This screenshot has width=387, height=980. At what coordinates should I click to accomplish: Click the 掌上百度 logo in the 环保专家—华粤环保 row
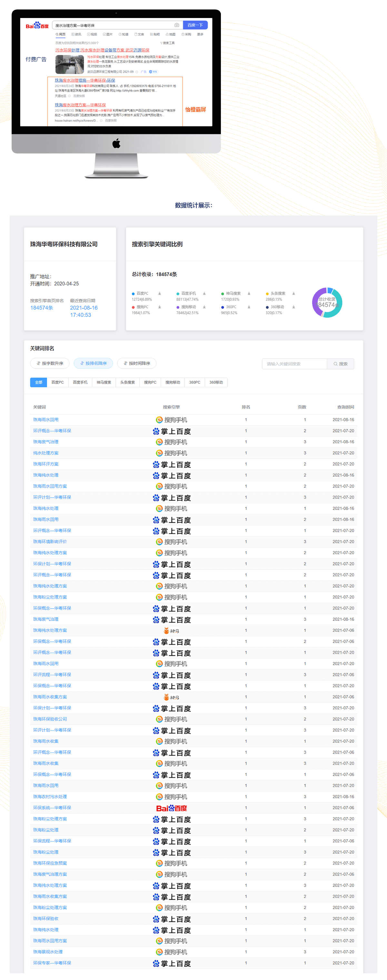tap(171, 963)
